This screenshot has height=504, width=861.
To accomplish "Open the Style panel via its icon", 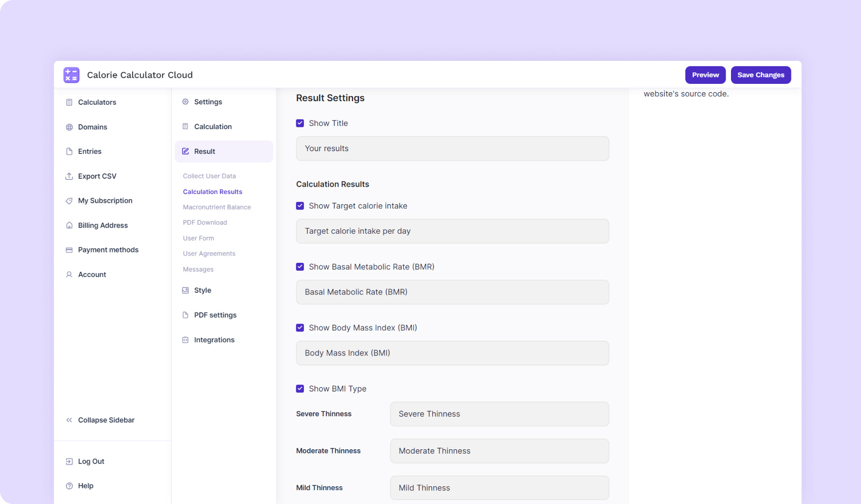I will (185, 290).
